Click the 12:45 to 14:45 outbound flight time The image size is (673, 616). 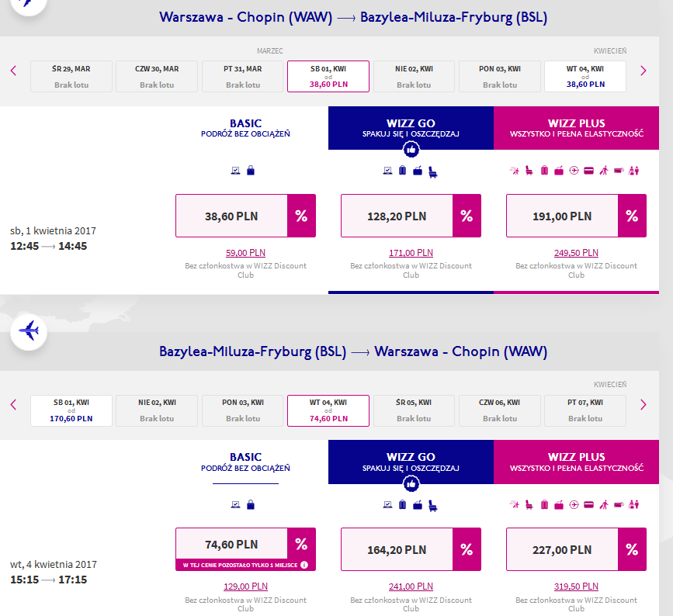click(48, 246)
